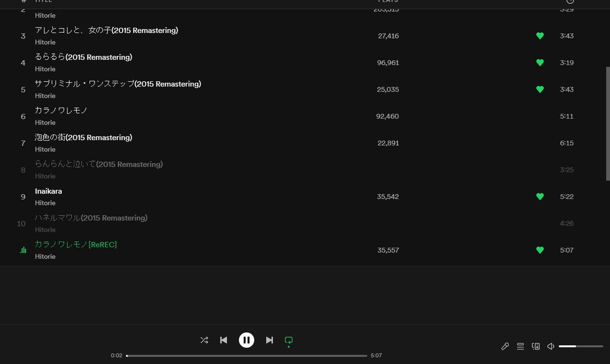Click the 5:22 duration of Inaikara
The image size is (610, 364).
pyautogui.click(x=567, y=196)
